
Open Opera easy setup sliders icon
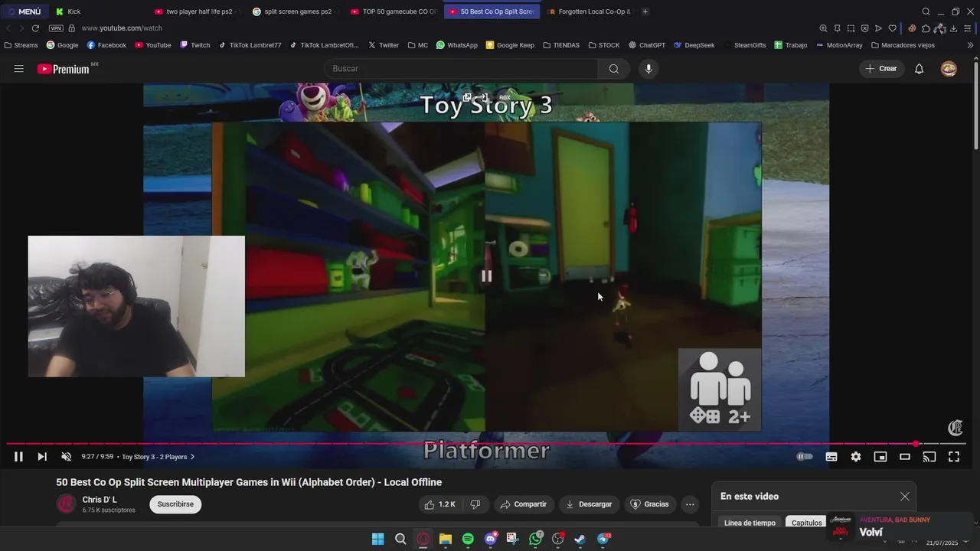click(x=969, y=28)
